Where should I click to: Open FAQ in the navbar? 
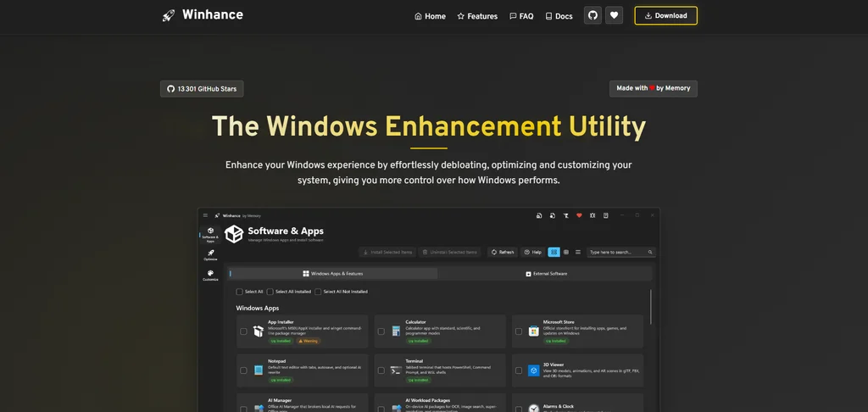pyautogui.click(x=521, y=16)
